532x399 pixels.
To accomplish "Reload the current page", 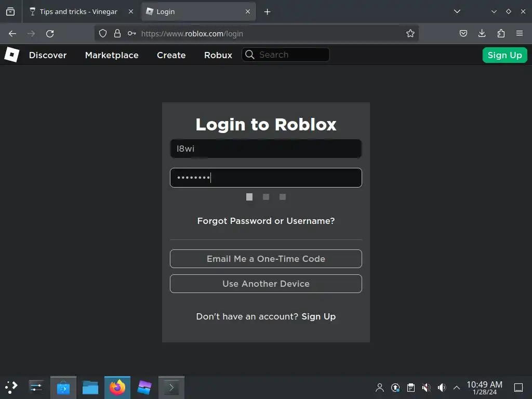I will pos(50,34).
